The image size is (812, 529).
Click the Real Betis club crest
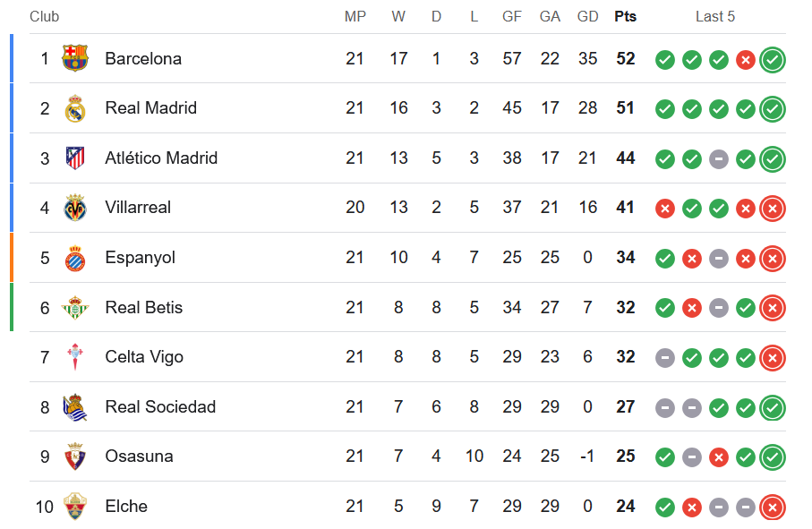(x=75, y=307)
